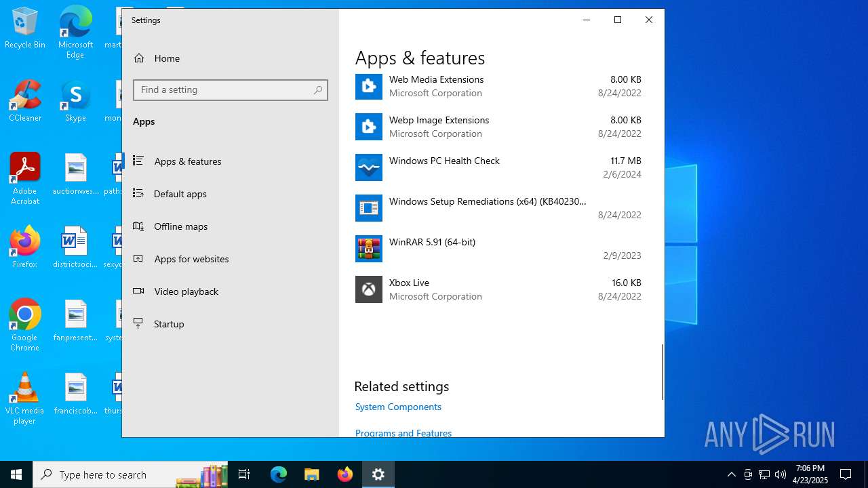The height and width of the screenshot is (488, 868).
Task: Open Firefox desktop shortcut
Action: coord(25,247)
